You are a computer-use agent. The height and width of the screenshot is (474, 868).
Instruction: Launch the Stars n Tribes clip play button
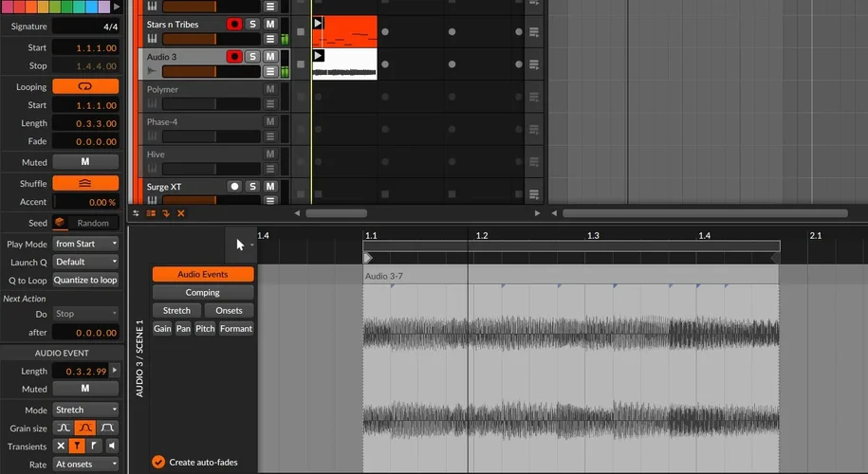[318, 23]
